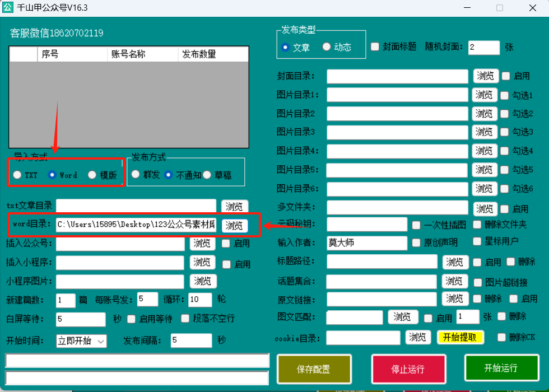This screenshot has height=392, width=549.
Task: Enable 启用 checkbox for 插入小程序
Action: pos(226,264)
